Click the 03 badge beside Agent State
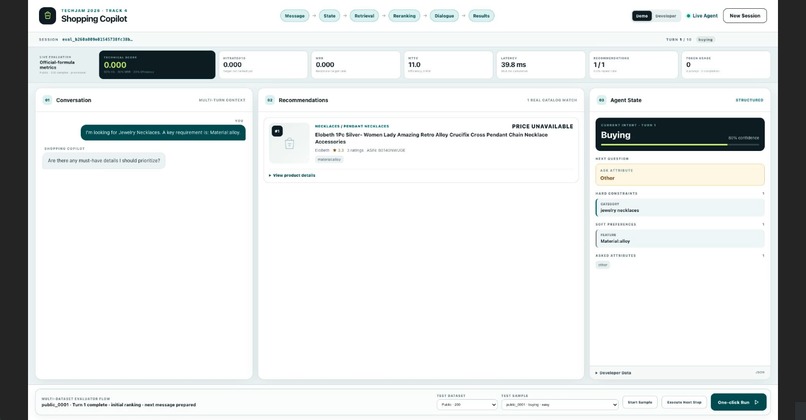 pos(601,100)
